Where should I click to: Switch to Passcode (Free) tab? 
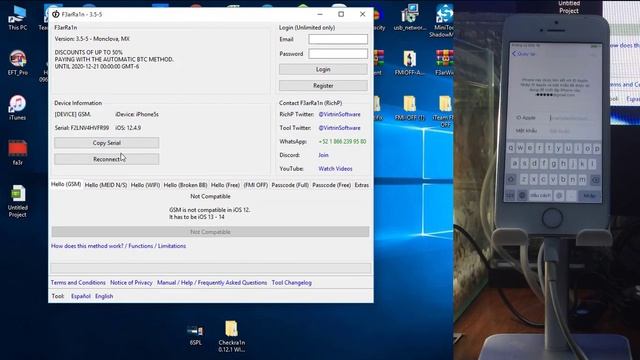pos(331,185)
